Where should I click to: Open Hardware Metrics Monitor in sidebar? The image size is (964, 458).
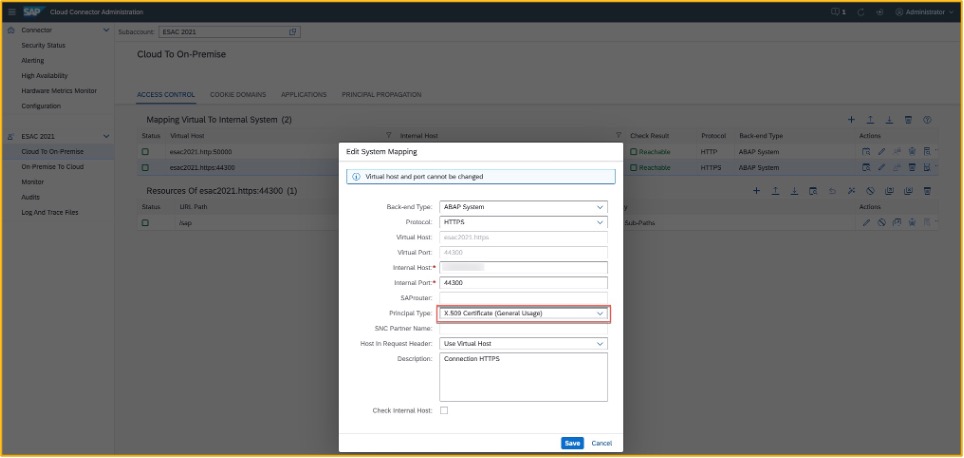(x=59, y=91)
